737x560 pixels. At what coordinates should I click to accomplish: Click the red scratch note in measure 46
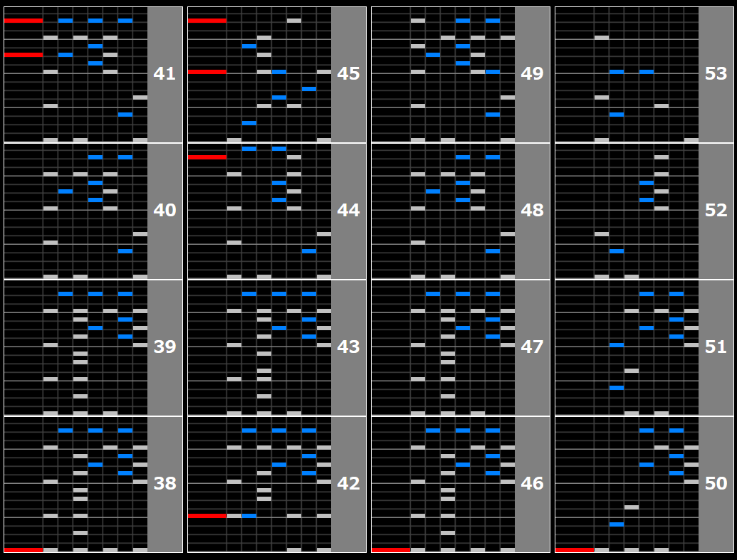pyautogui.click(x=391, y=549)
